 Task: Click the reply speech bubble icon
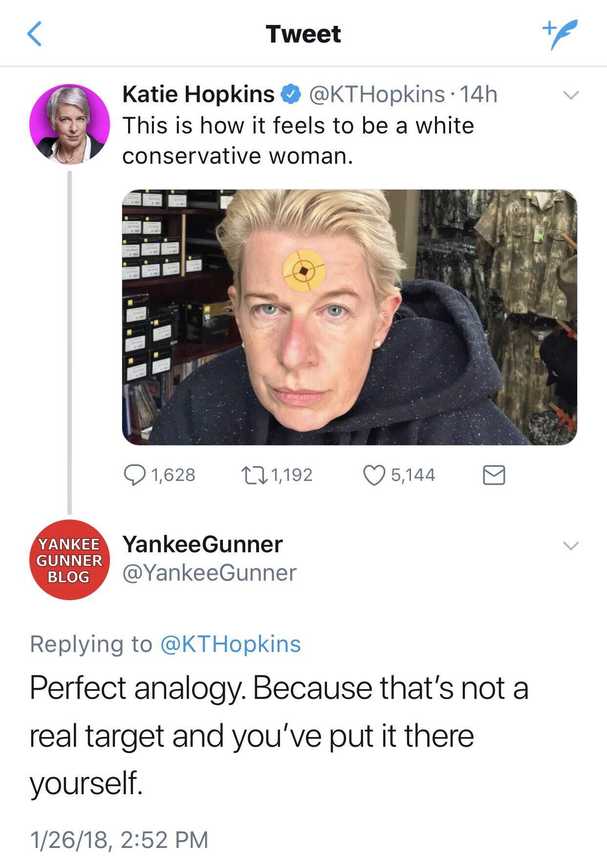(x=134, y=475)
